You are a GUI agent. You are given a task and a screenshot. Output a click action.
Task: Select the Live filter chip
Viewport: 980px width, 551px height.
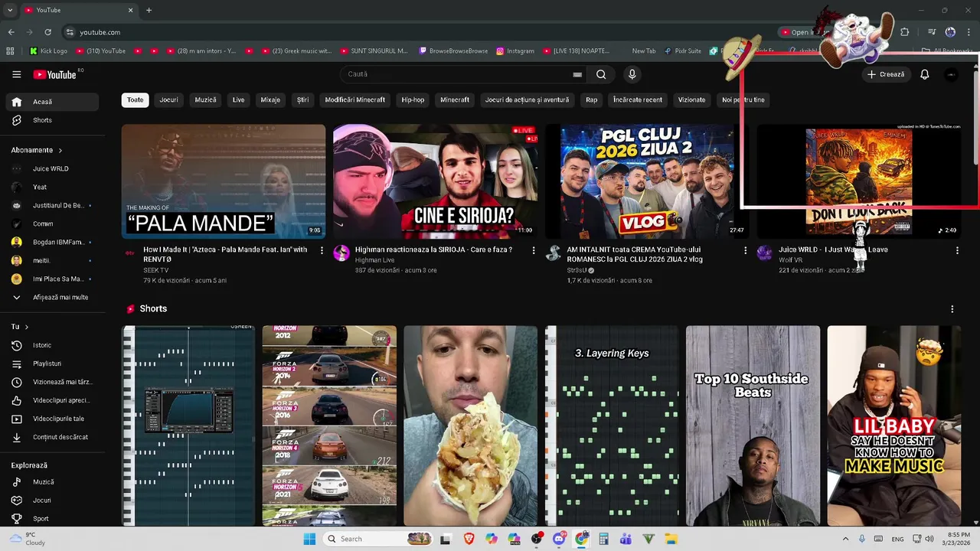click(x=239, y=99)
